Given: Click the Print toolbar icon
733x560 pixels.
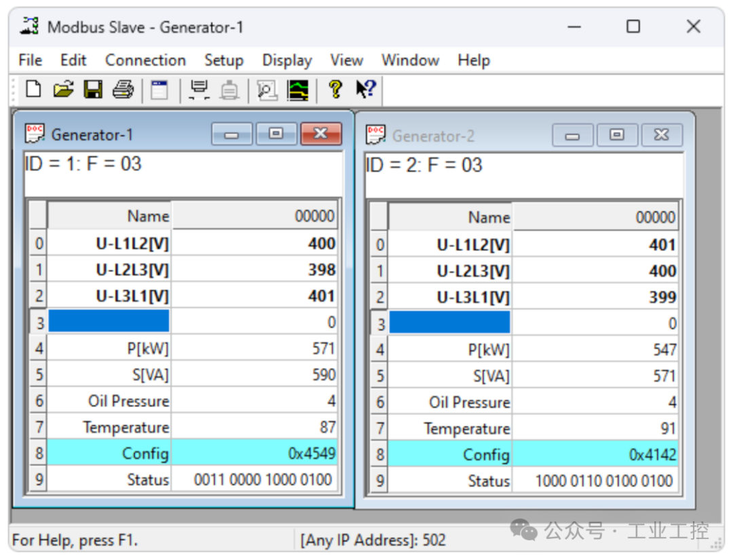Looking at the screenshot, I should 123,90.
